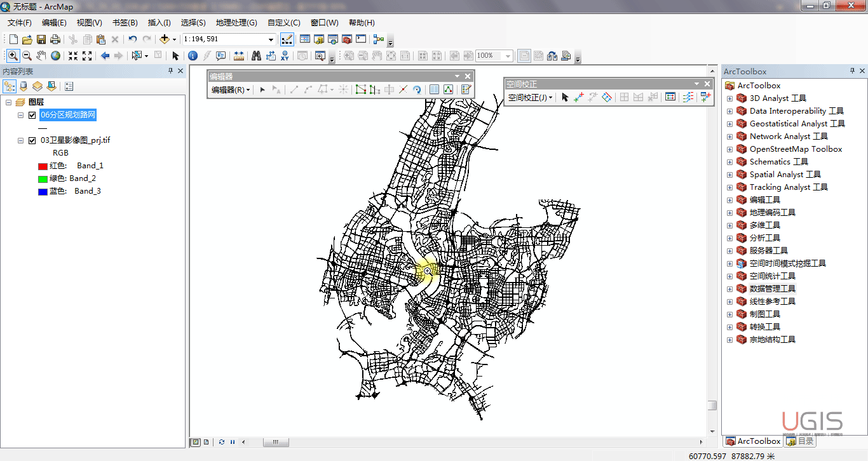Expand the Spatial Analyst 工具 toolbox
Viewport: 868px width, 461px height.
click(729, 175)
